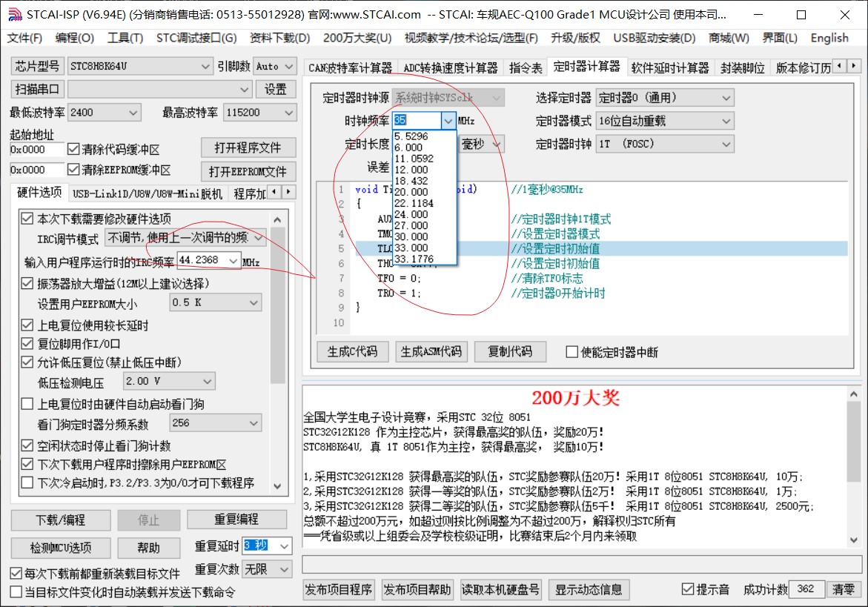Switch to CAN波特率计算器 tab
This screenshot has height=607, width=868.
[x=350, y=67]
